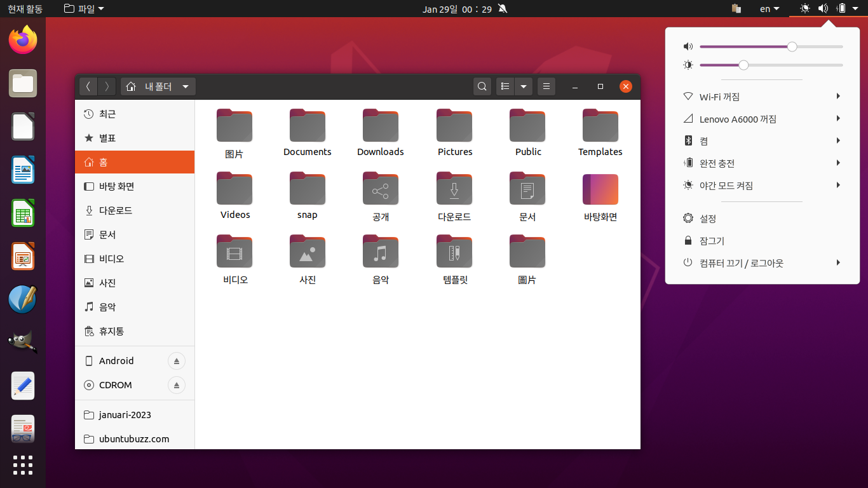Open the januari-2023 bookmark

[x=135, y=415]
